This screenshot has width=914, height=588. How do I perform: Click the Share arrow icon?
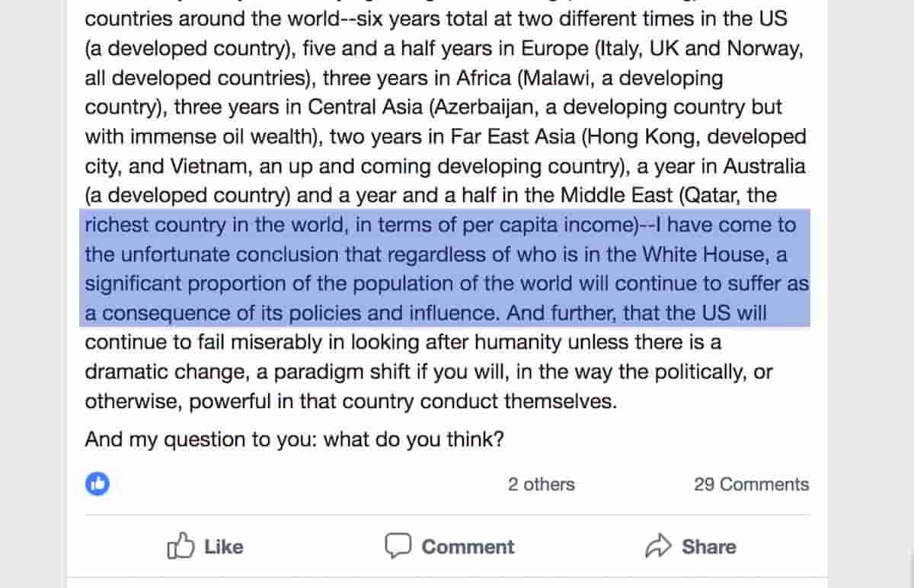click(657, 546)
